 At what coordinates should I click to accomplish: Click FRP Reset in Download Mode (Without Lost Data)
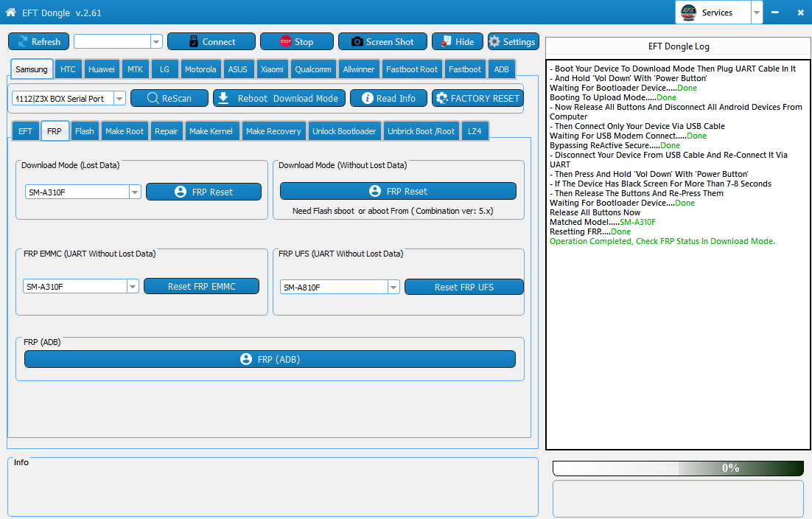[x=398, y=191]
